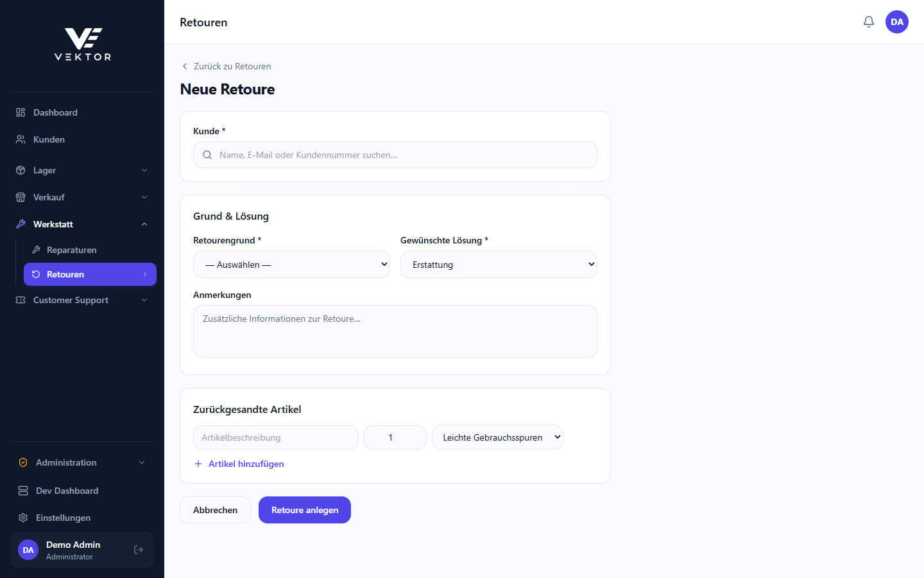Click the Vektor logo
Screen dimensions: 924x578
pos(83,44)
